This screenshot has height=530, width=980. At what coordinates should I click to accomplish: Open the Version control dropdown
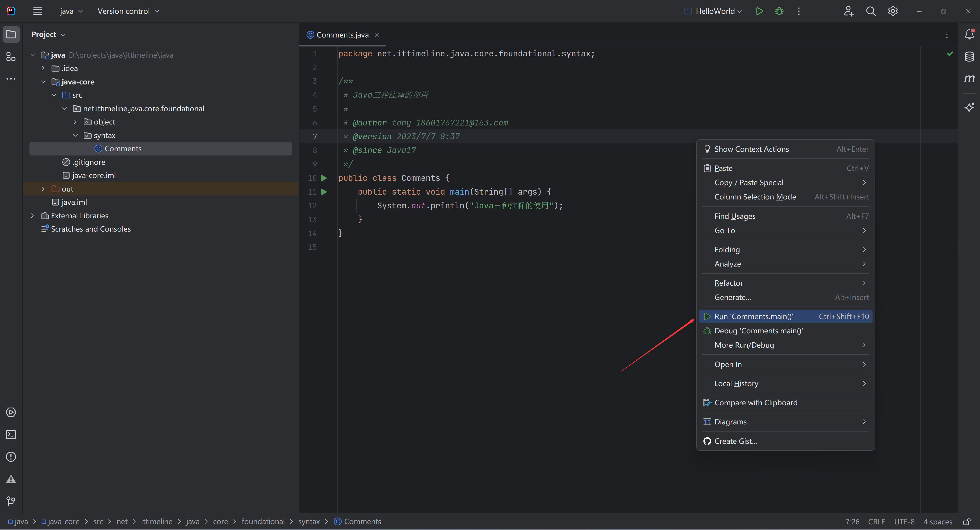click(128, 11)
